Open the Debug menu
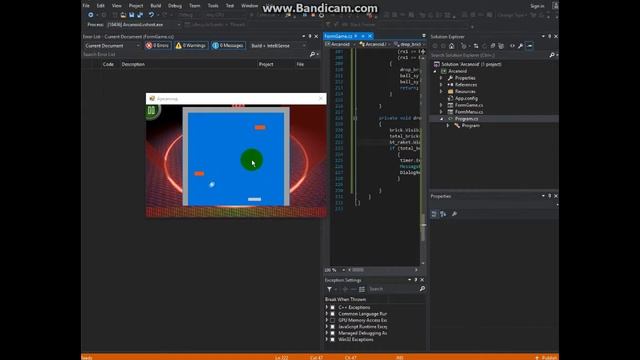Screen dimensions: 640x360 click(175, 6)
